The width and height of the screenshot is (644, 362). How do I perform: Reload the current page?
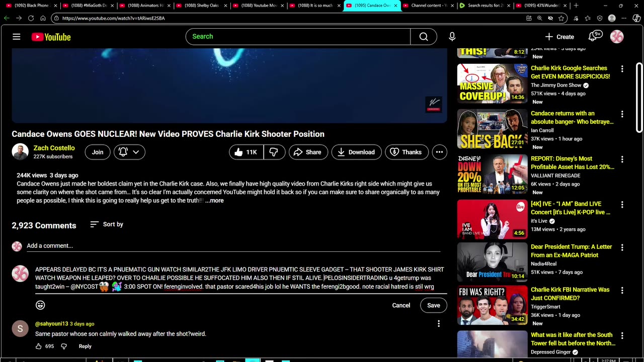point(31,18)
